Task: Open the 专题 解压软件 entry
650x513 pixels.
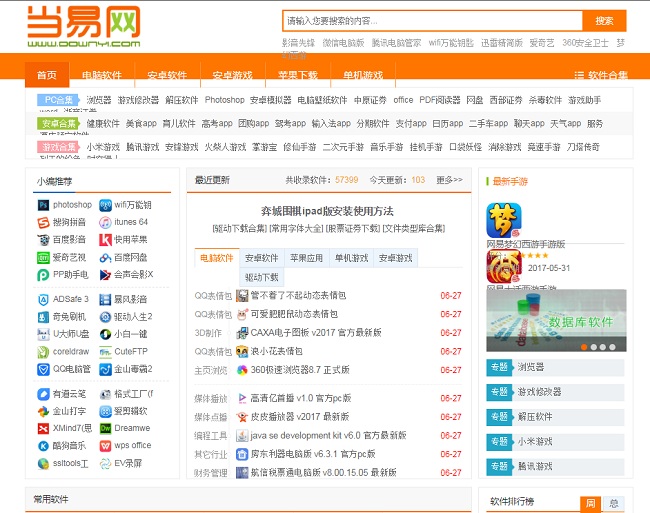Action: (555, 417)
